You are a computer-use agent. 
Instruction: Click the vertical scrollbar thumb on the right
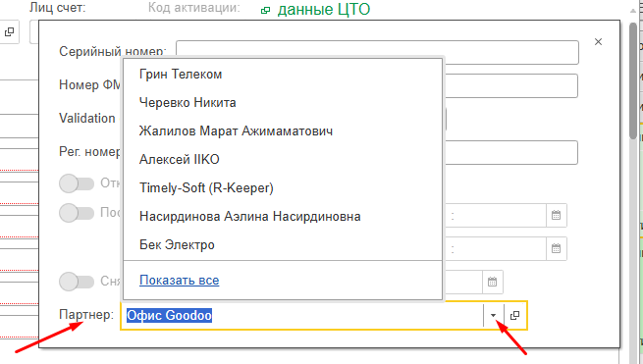[633, 79]
